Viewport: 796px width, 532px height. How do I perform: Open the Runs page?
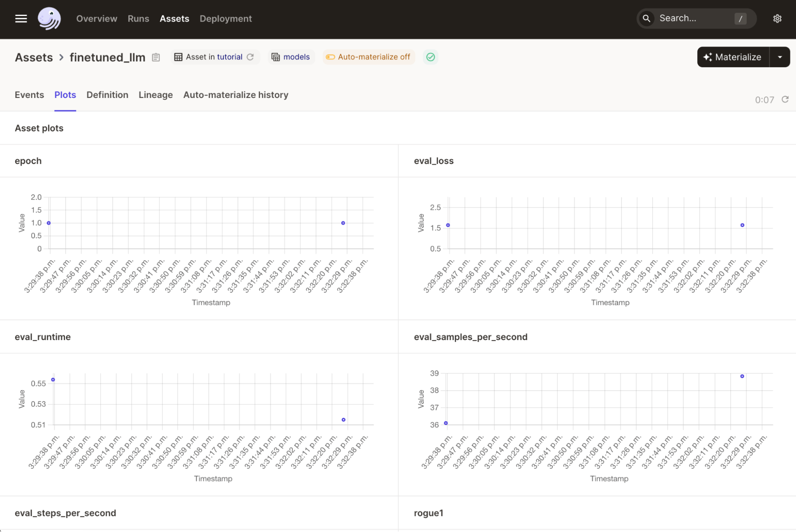point(138,19)
